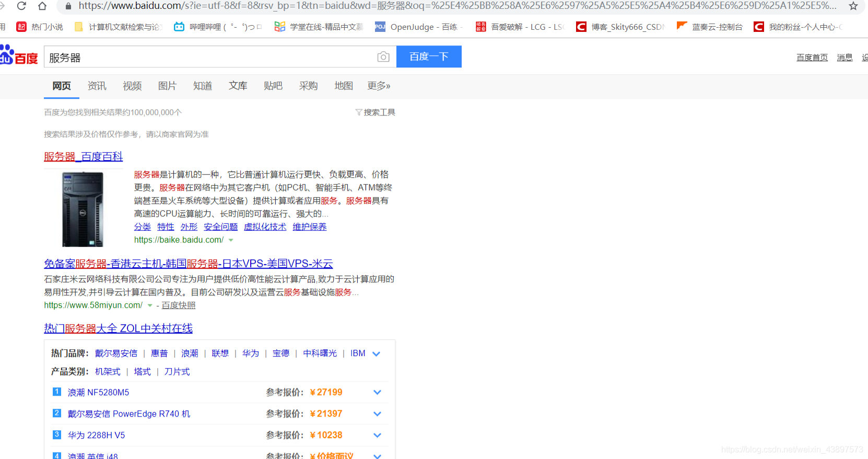Open 百度快照 cached link

tap(179, 305)
